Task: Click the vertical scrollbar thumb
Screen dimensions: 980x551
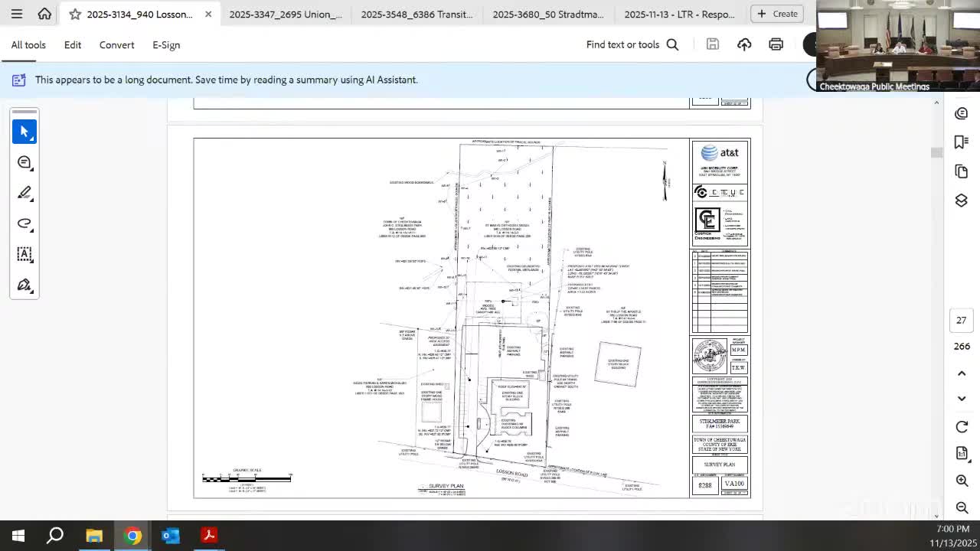Action: 936,153
